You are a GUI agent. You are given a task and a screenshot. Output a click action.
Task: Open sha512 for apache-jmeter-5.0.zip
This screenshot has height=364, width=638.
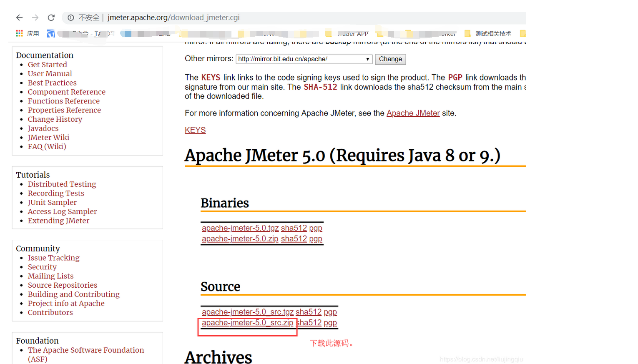[294, 239]
